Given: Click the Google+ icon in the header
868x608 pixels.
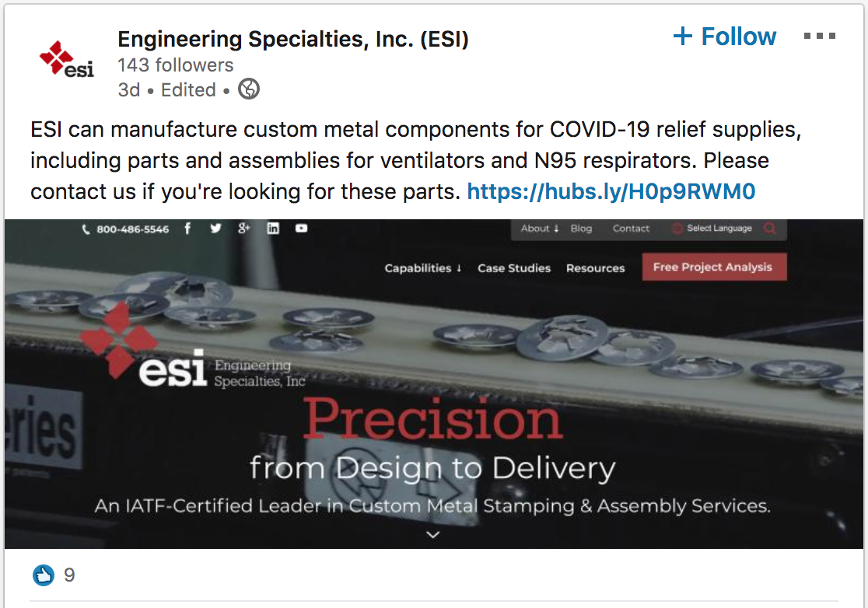Looking at the screenshot, I should 244,228.
